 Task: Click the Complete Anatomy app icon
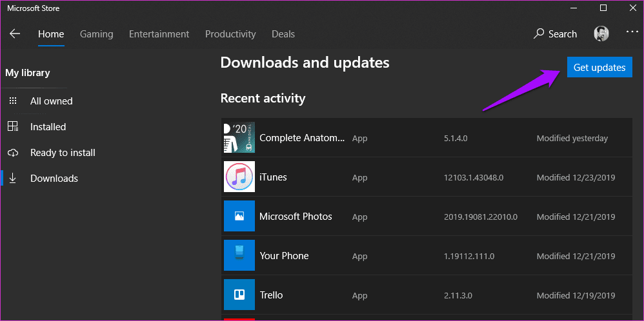(239, 137)
